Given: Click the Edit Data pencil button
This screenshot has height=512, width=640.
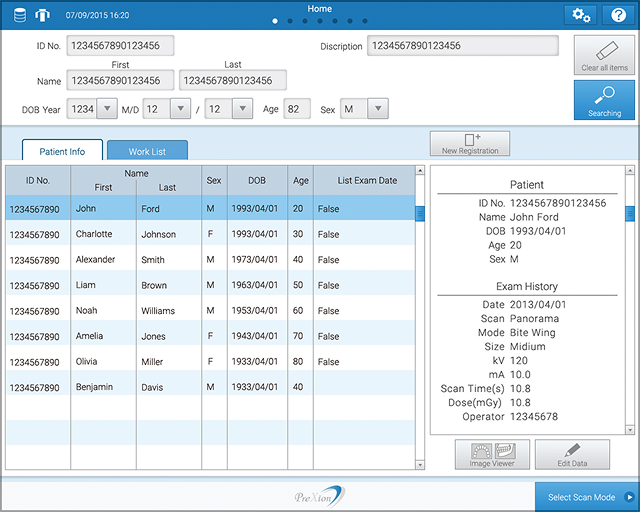Looking at the screenshot, I should (572, 454).
